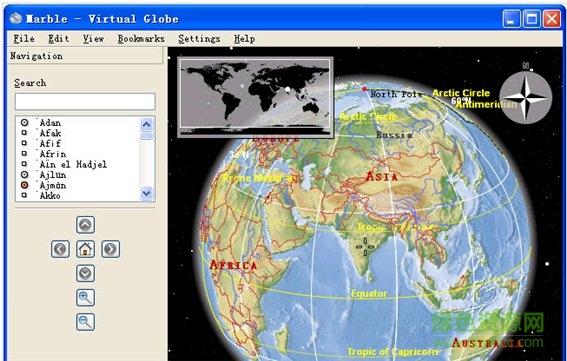Open the Help menu
567x361 pixels.
pyautogui.click(x=244, y=39)
